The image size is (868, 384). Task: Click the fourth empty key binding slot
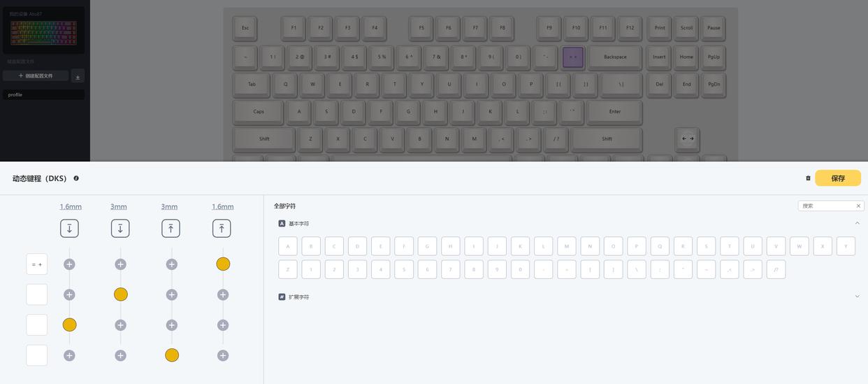click(x=37, y=355)
